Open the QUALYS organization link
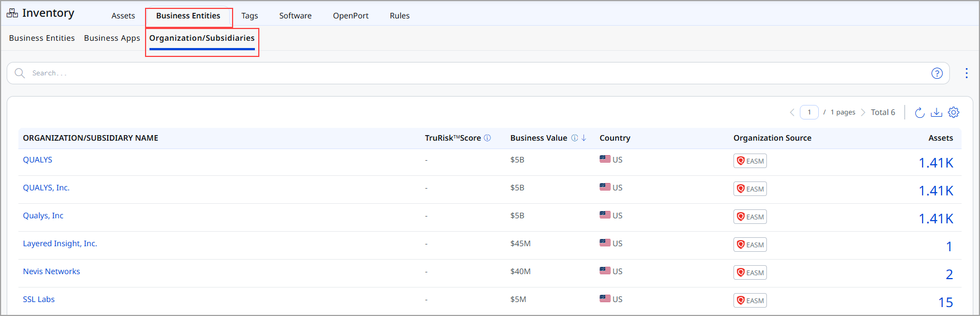 point(37,160)
